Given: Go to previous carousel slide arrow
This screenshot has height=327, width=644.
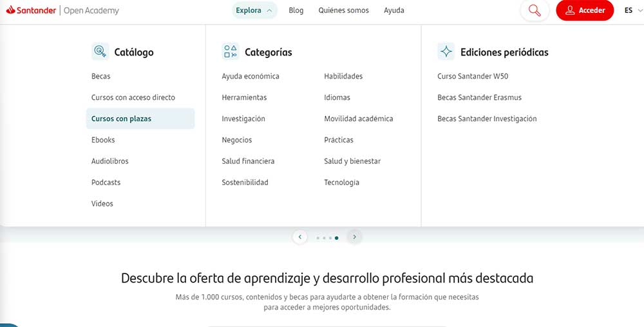Looking at the screenshot, I should [299, 237].
